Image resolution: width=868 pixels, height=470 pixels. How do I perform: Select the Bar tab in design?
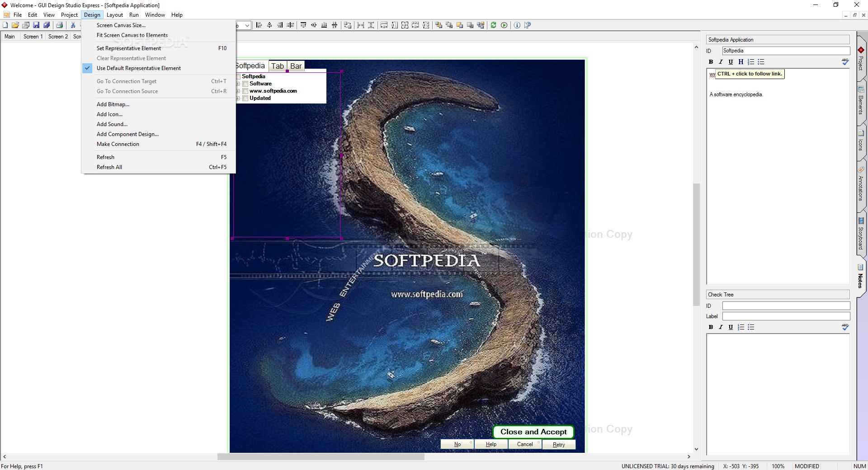click(296, 66)
